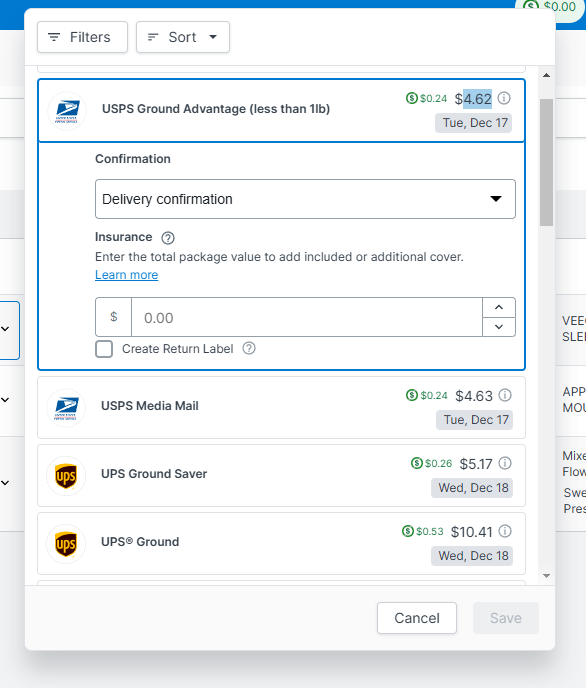586x688 pixels.
Task: Show price info for the $5.17 rate
Action: 505,463
